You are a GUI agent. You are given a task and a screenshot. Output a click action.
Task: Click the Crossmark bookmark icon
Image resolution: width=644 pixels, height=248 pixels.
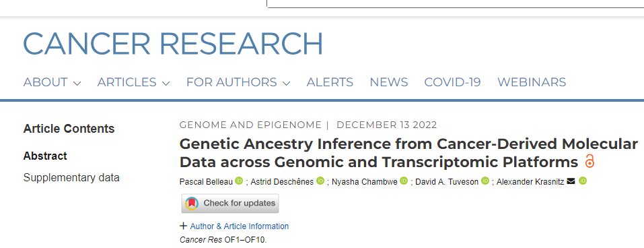tap(192, 203)
